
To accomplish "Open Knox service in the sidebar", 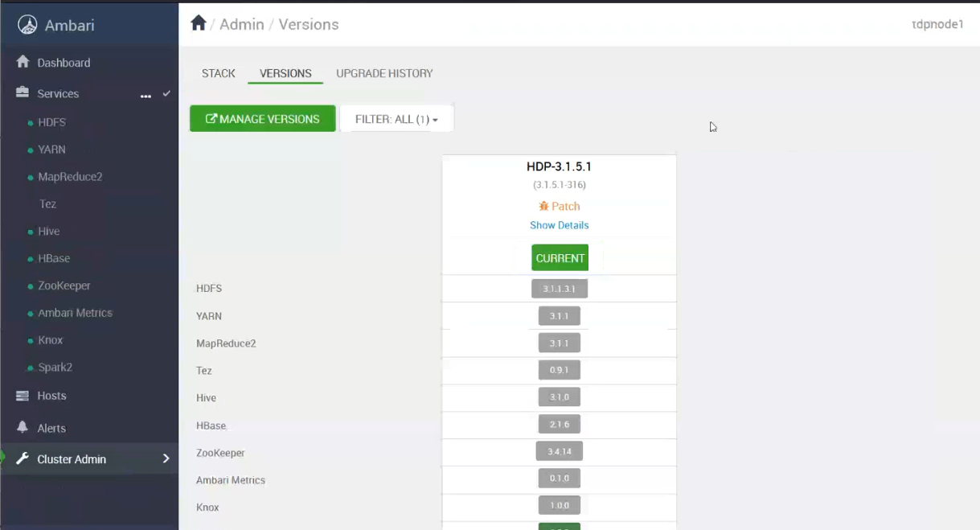I will point(50,340).
